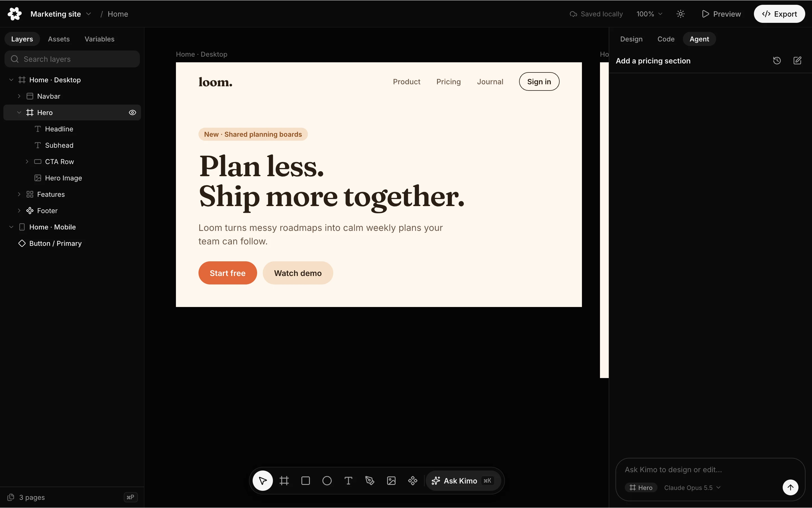Select the Move cursor tool
812x508 pixels.
(262, 481)
